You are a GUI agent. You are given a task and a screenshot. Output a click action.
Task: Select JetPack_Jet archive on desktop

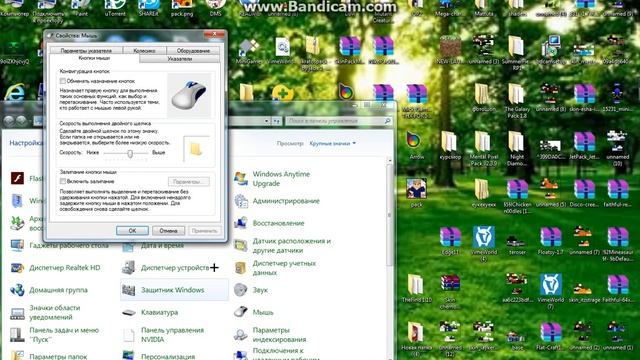(x=584, y=146)
